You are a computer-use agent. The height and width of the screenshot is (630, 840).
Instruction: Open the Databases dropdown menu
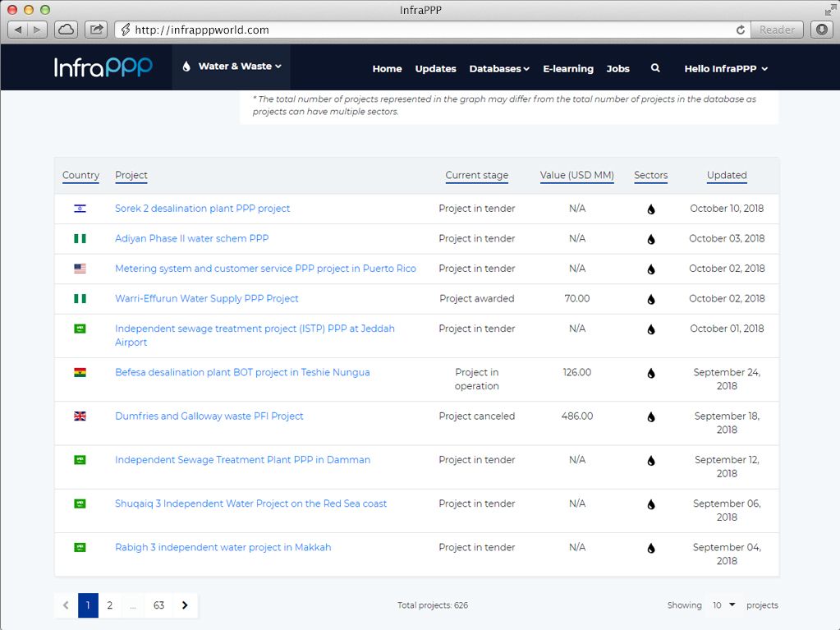pyautogui.click(x=498, y=69)
